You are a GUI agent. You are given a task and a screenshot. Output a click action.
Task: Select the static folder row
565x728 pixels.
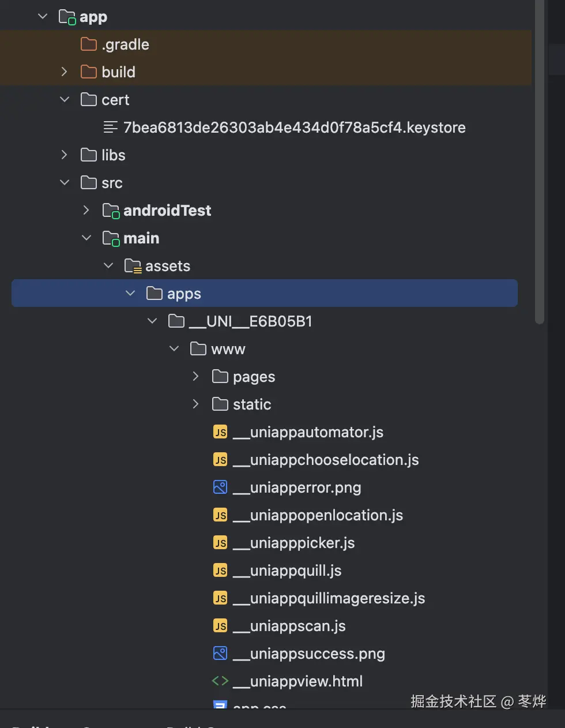coord(252,404)
